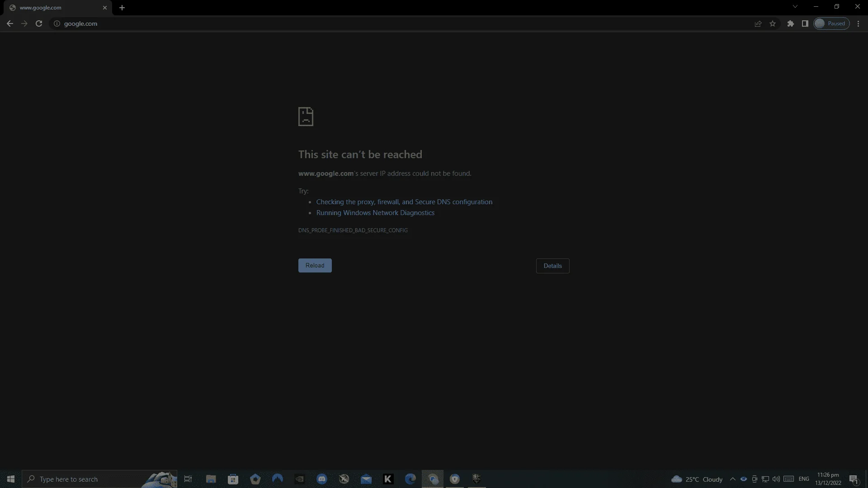The image size is (868, 488).
Task: Reload the page via toolbar refresh icon
Action: pos(39,23)
